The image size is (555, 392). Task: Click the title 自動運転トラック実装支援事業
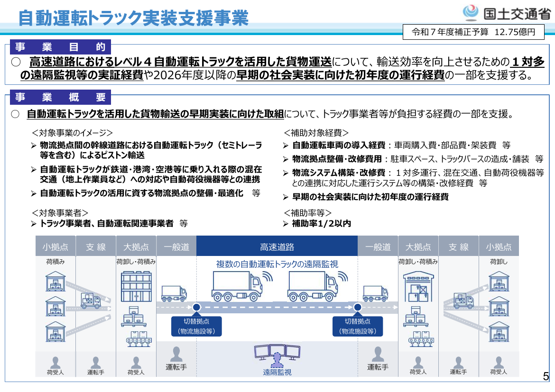[133, 18]
